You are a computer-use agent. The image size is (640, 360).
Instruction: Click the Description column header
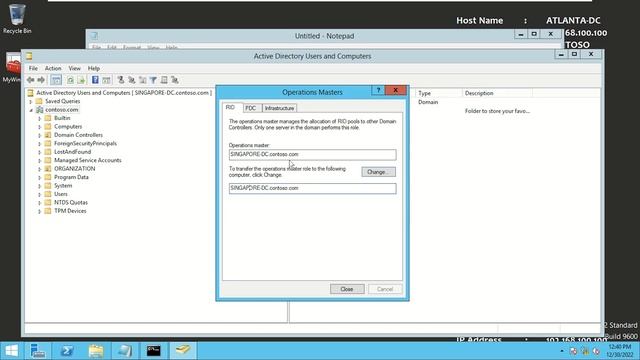[x=497, y=93]
